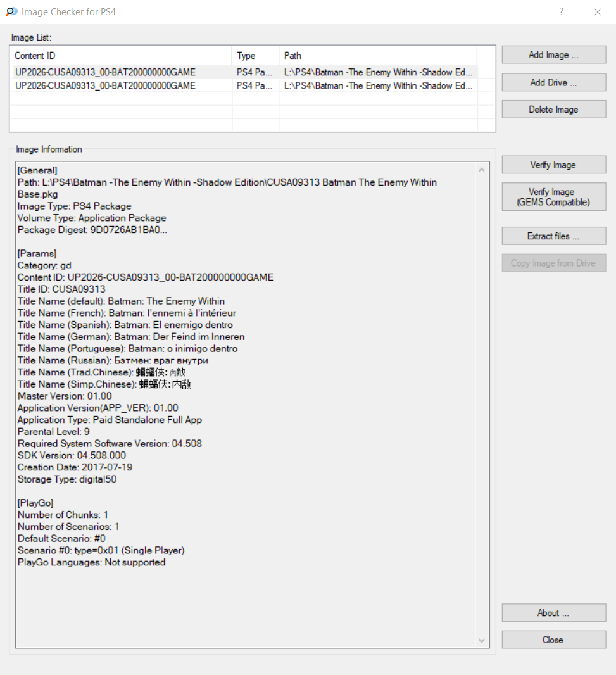The width and height of the screenshot is (616, 675).
Task: Click the Add Image button
Action: (553, 54)
